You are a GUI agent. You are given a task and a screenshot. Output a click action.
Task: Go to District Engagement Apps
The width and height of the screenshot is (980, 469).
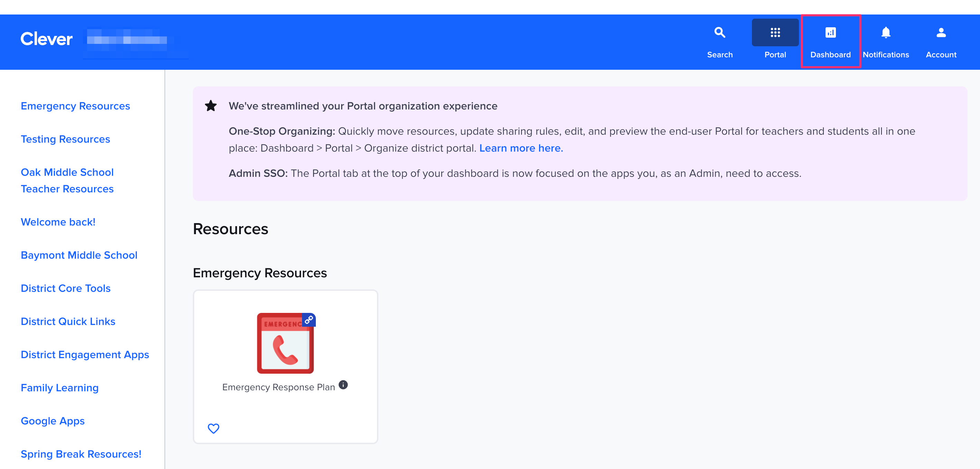(85, 355)
